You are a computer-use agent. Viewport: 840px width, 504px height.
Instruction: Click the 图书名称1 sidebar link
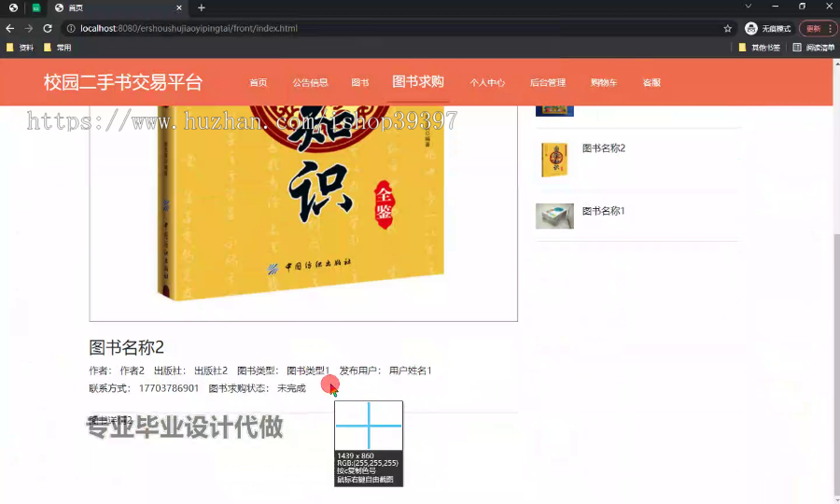603,211
